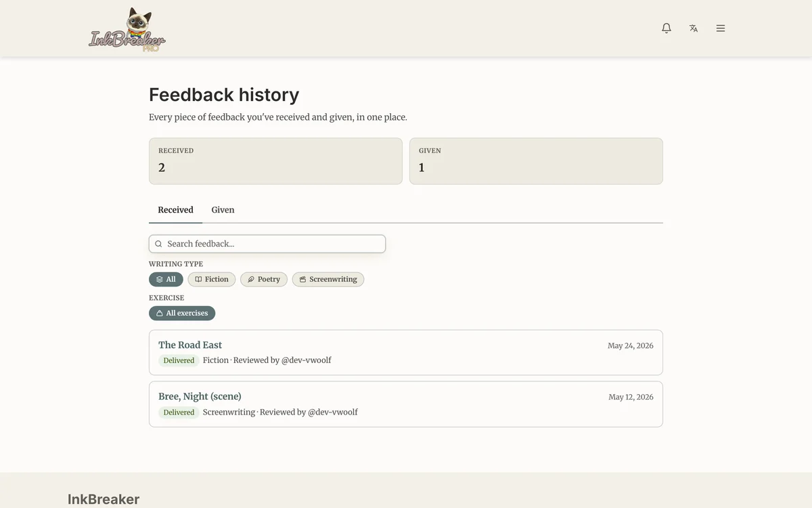
Task: Click the May 12, 2026 date
Action: 631,397
